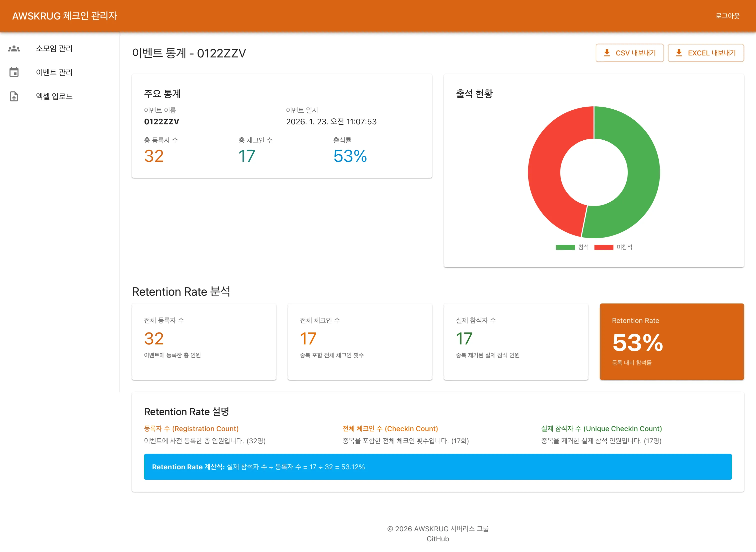This screenshot has height=552, width=756.
Task: Open the 소모임 관리 sidebar menu item
Action: coord(54,48)
